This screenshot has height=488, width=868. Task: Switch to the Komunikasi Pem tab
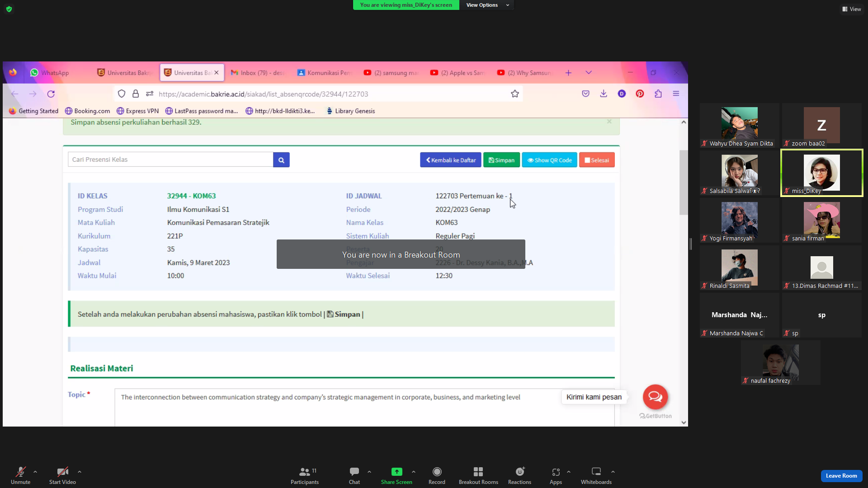(325, 73)
